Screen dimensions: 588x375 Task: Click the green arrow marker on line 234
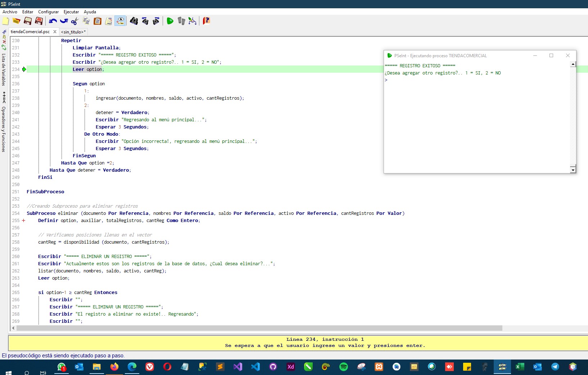pos(24,69)
